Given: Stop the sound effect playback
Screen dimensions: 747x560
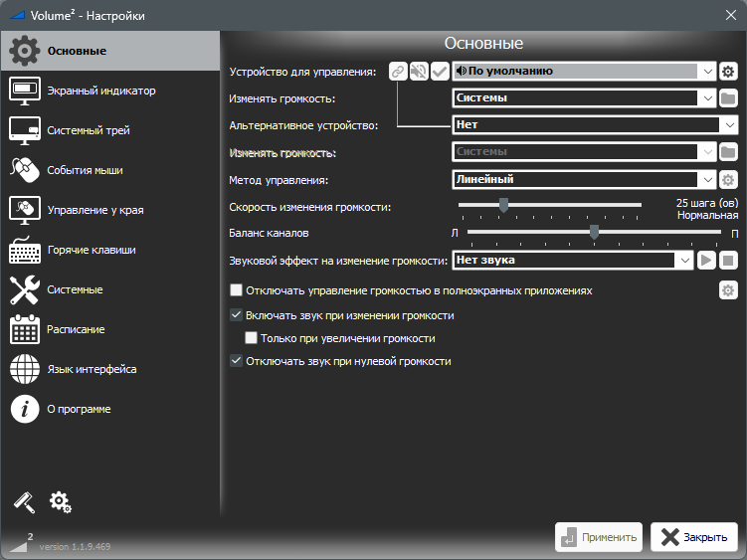Looking at the screenshot, I should [728, 261].
